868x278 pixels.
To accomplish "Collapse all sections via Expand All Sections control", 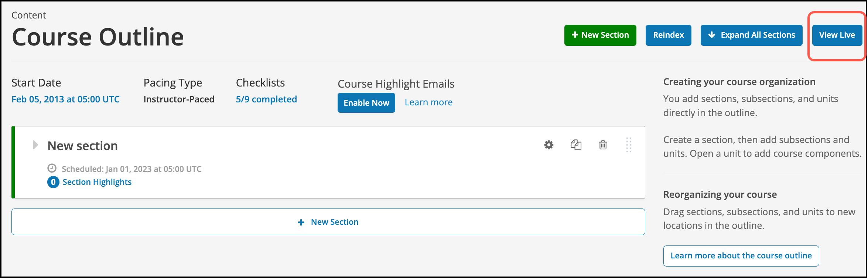I will pyautogui.click(x=751, y=35).
